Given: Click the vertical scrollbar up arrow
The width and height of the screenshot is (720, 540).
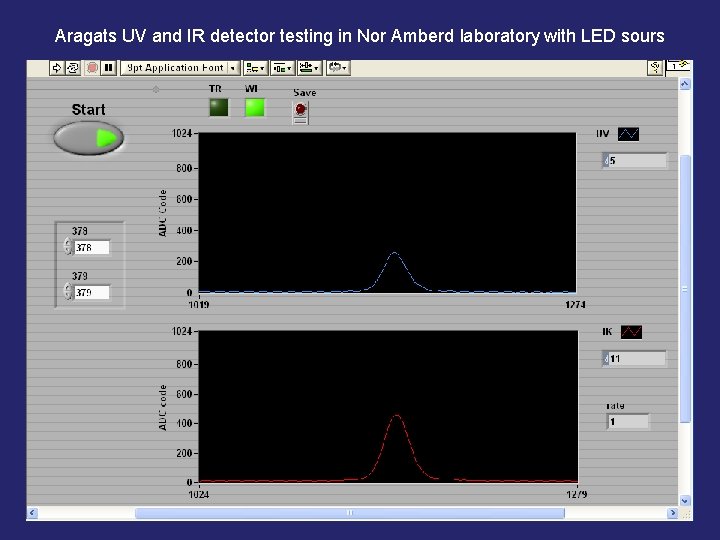Looking at the screenshot, I should pos(685,84).
